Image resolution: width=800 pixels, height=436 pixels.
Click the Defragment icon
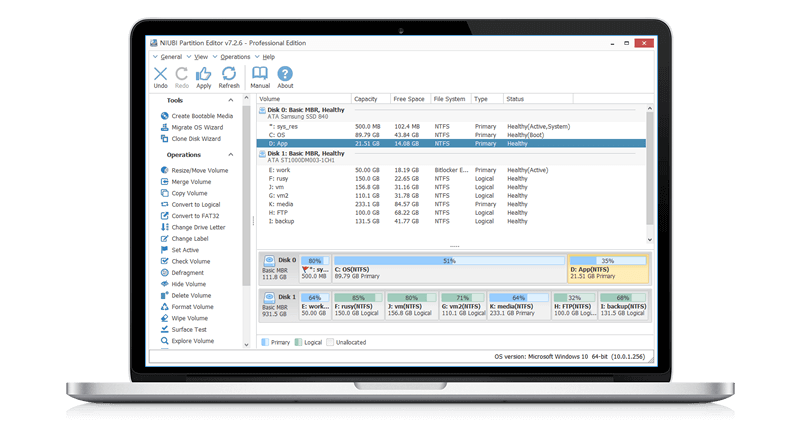coord(164,272)
